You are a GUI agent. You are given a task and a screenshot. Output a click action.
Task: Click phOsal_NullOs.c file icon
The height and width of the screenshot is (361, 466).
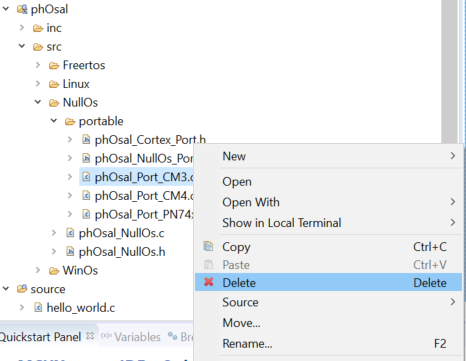70,233
